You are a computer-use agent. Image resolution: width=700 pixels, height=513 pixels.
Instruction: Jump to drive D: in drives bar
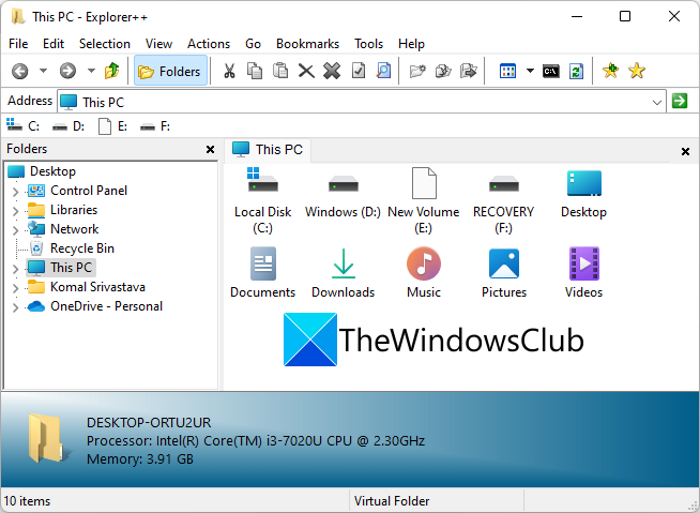point(68,126)
